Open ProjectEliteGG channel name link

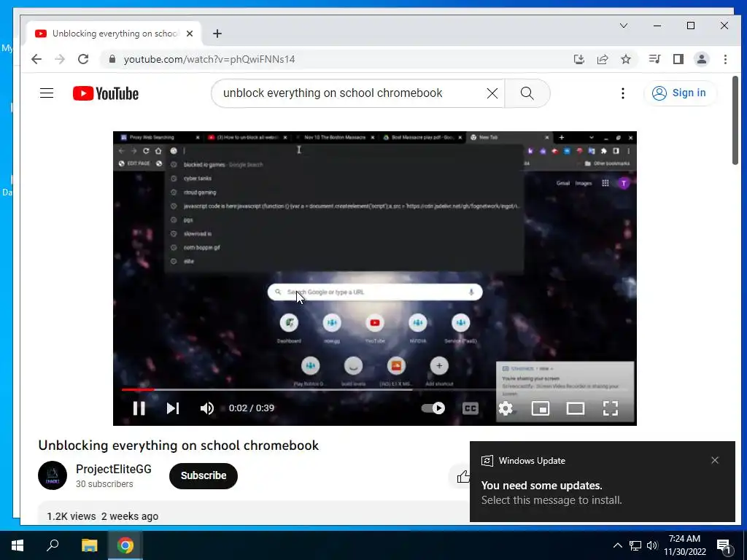(113, 469)
